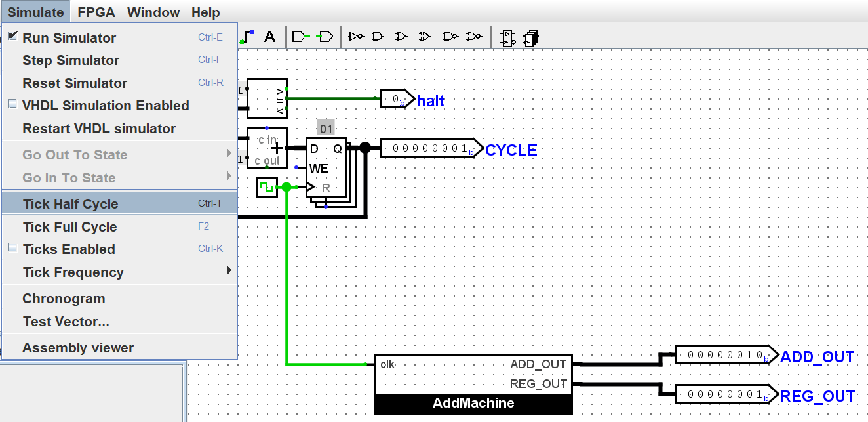Enable VHDL Simulation checkbox

105,106
